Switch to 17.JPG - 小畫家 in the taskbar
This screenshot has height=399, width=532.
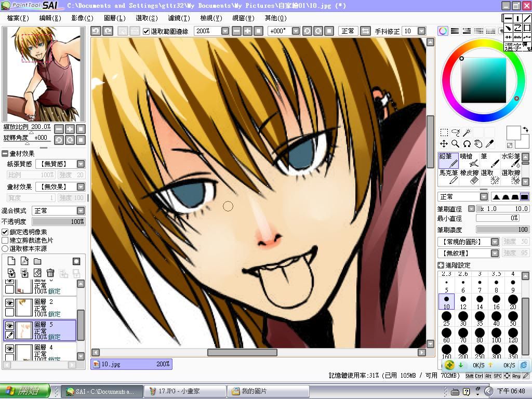[x=185, y=392]
